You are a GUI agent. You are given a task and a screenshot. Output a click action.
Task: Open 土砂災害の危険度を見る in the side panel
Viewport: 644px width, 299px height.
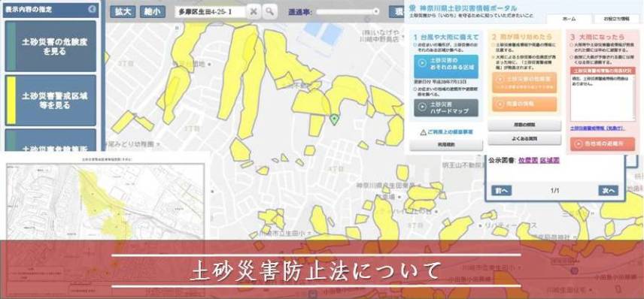50,47
